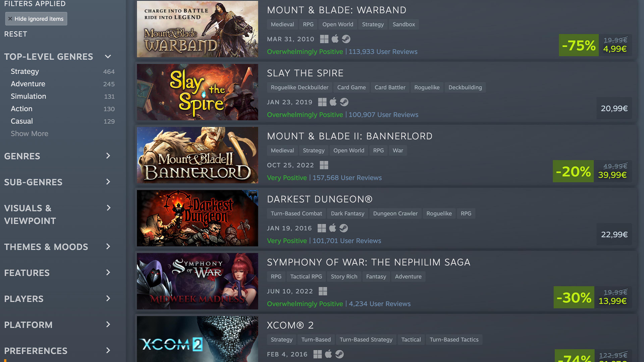This screenshot has height=362, width=644.
Task: Click the Windows icon for Bannerlord
Action: point(324,165)
